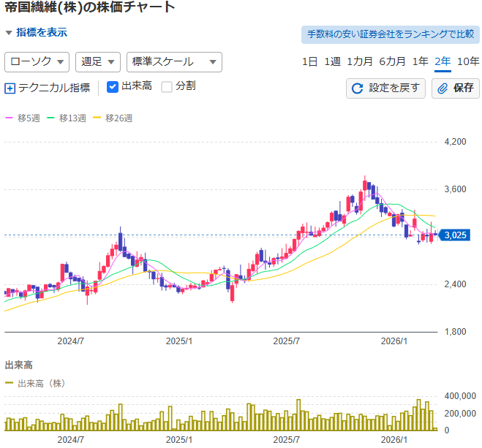Click the 移13週 green legend line

click(x=53, y=118)
